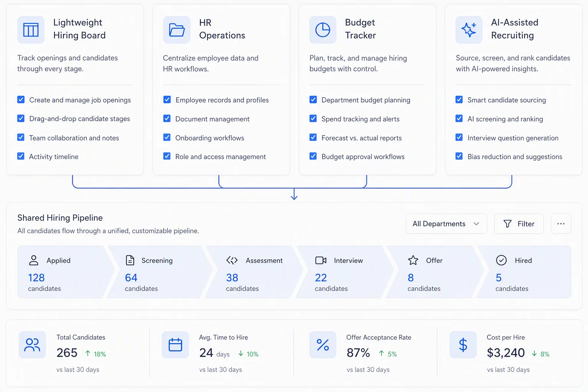Click the Offer Acceptance Rate percent icon
The height and width of the screenshot is (392, 588).
pos(323,345)
